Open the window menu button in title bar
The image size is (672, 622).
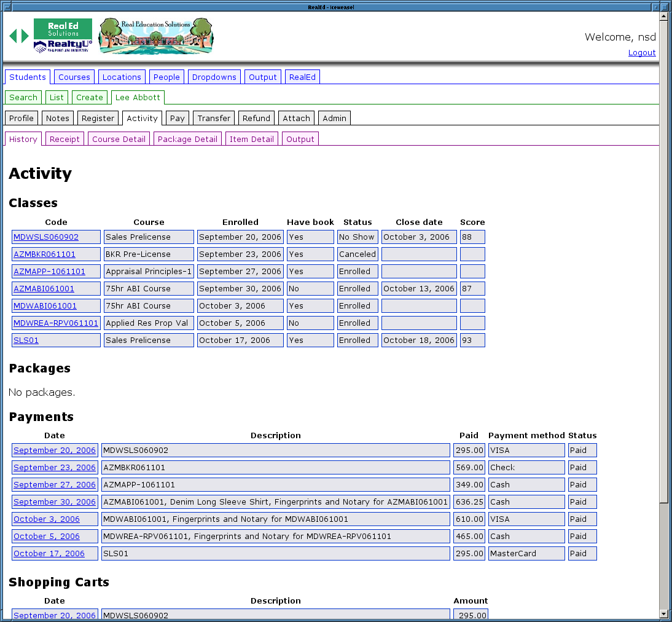click(7, 7)
